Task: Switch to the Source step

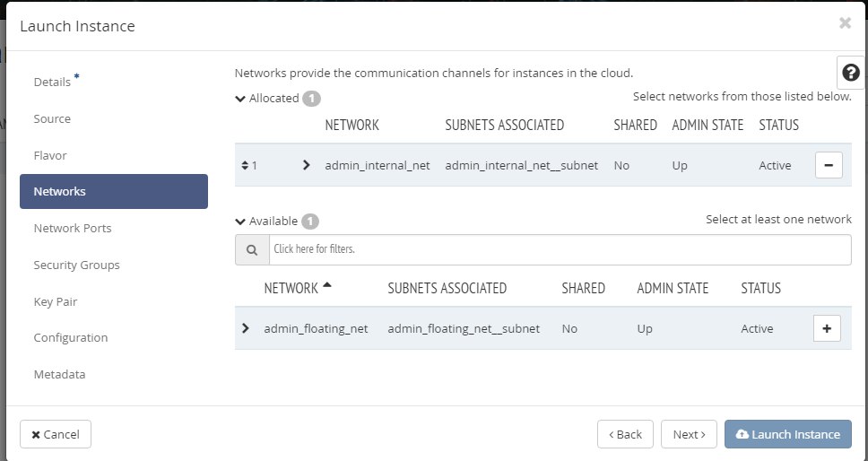Action: point(52,118)
